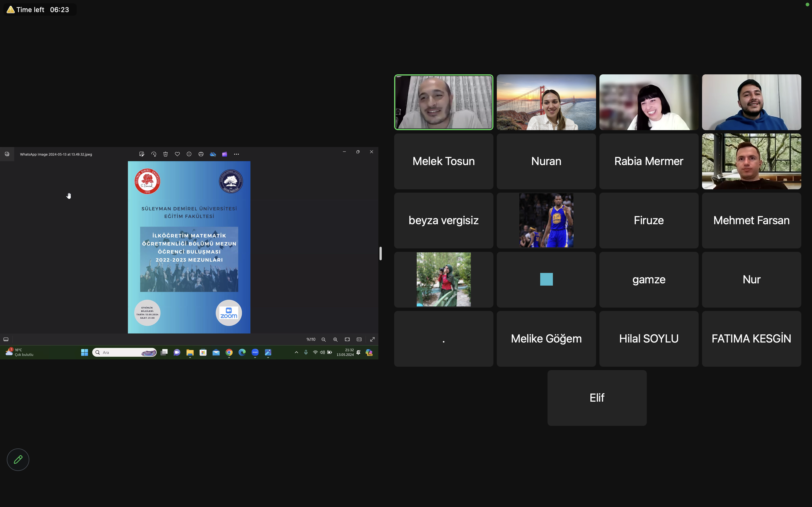Open the green pencil annotate button

tap(18, 459)
